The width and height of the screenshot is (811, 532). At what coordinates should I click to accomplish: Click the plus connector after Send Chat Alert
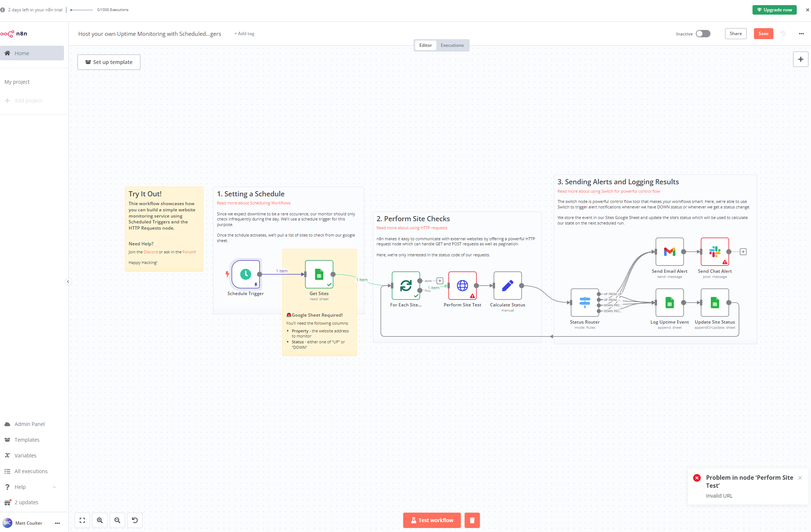point(743,252)
